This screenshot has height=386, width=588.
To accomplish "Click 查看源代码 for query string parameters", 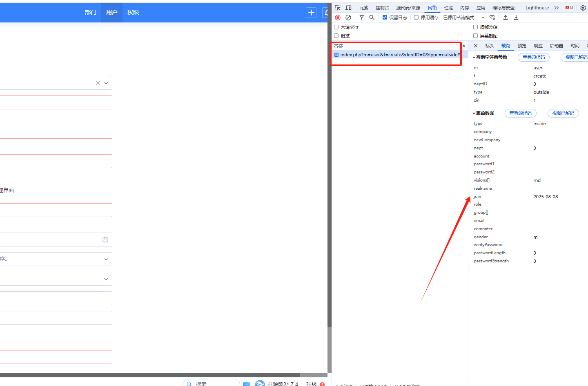I will [x=534, y=57].
